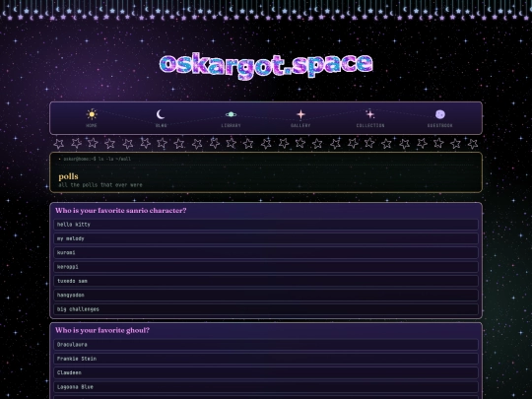Vote for tuxedo sam
Viewport: 532px width, 399px height.
pyautogui.click(x=266, y=281)
